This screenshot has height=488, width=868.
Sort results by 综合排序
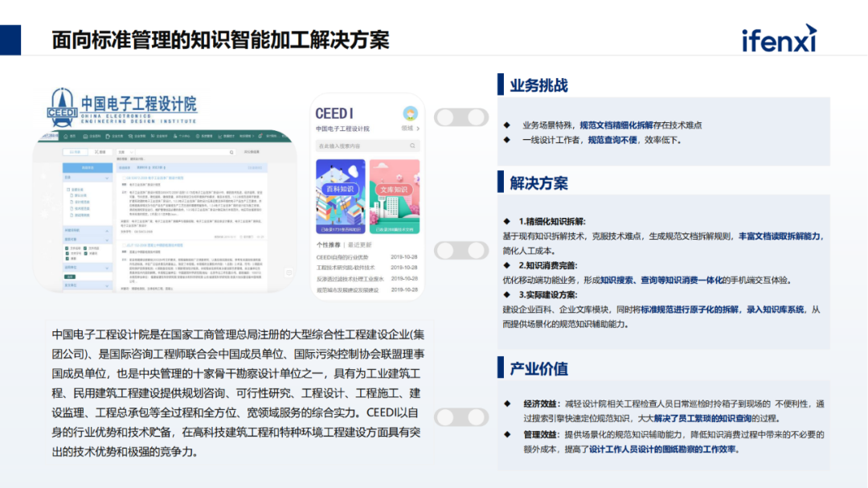(x=125, y=167)
